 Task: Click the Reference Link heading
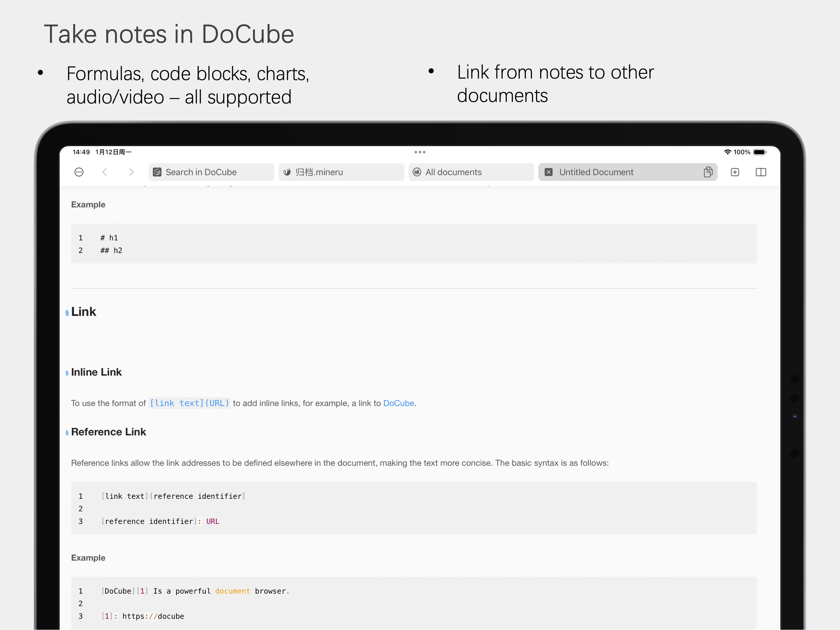point(109,432)
